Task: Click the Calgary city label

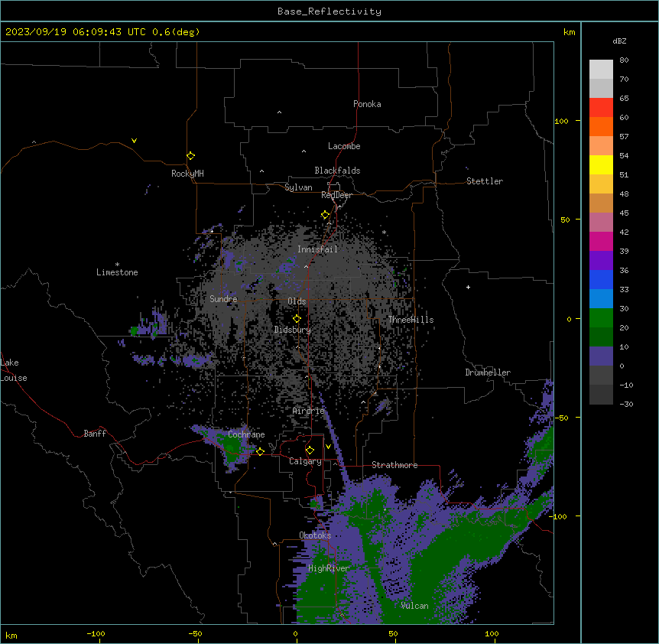Action: pos(306,461)
